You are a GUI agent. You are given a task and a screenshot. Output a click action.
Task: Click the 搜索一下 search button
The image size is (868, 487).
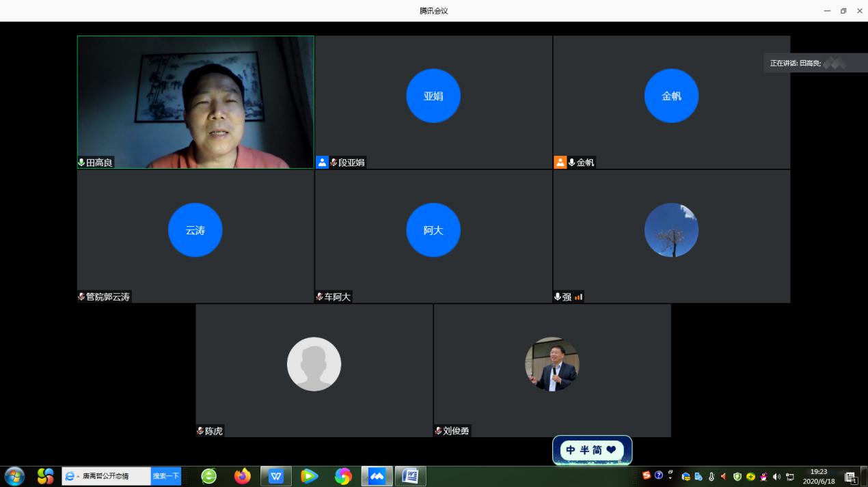(166, 476)
